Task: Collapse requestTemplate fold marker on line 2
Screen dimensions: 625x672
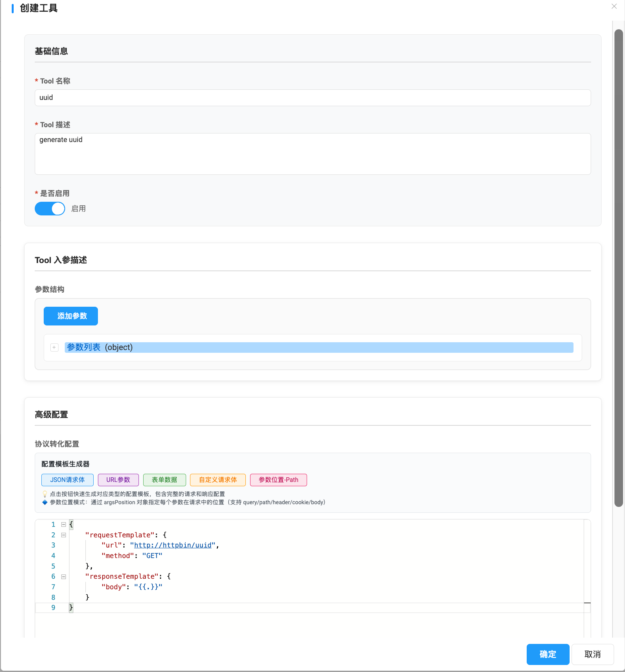Action: tap(64, 535)
